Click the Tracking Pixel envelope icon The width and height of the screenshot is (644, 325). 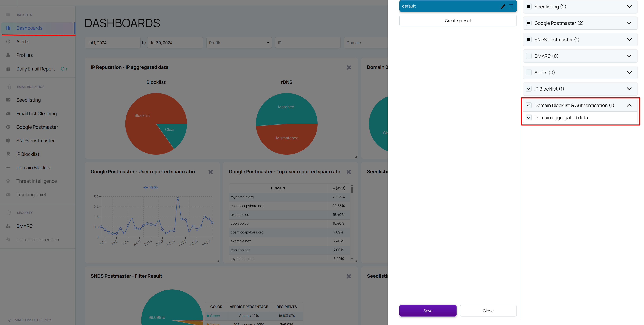coord(8,195)
